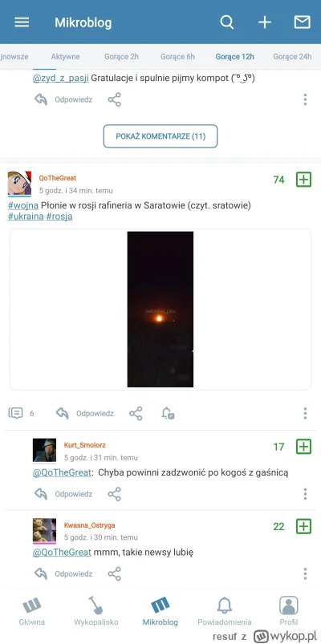Open the hamburger navigation menu

pyautogui.click(x=22, y=22)
